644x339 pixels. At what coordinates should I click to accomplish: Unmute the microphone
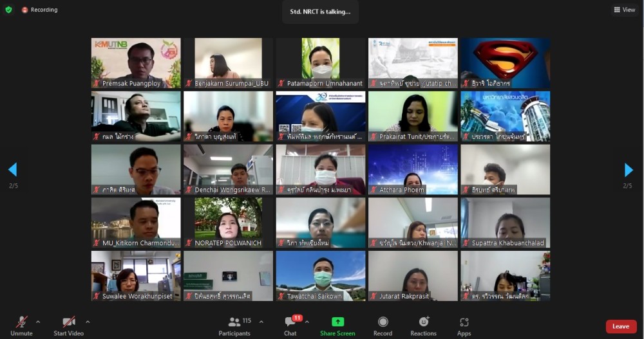[x=21, y=322]
